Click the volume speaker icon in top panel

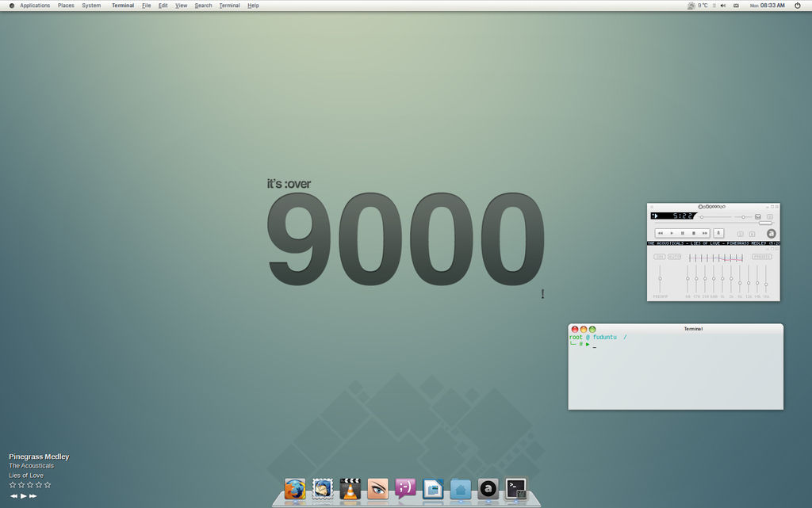[723, 6]
